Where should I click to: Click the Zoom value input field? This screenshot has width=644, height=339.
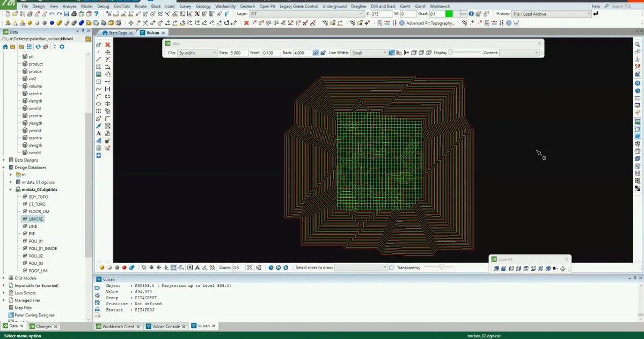pos(238,268)
